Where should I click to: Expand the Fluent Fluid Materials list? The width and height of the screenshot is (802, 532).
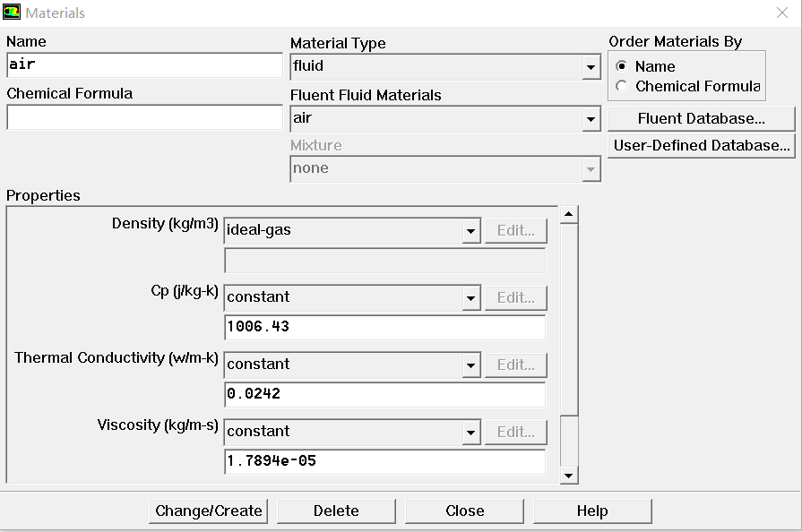tap(590, 119)
